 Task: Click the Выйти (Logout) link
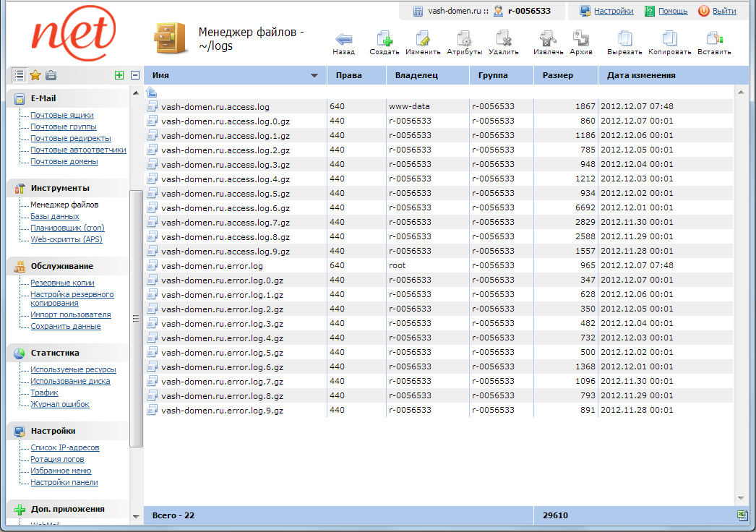[x=724, y=11]
